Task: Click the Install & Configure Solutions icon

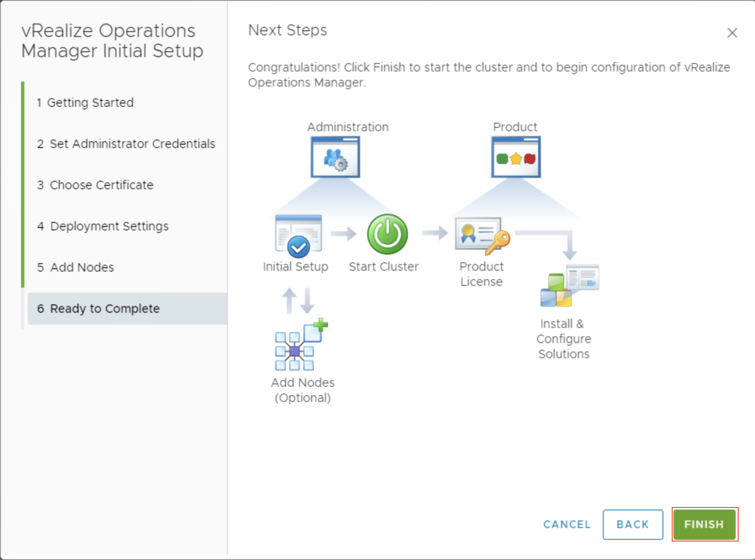Action: (x=570, y=285)
